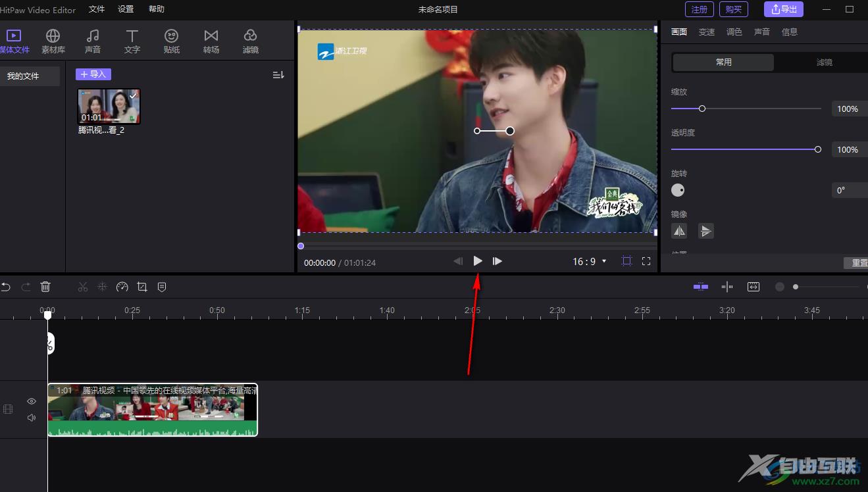Click the video track film icon
Viewport: 868px width, 492px height.
point(8,409)
